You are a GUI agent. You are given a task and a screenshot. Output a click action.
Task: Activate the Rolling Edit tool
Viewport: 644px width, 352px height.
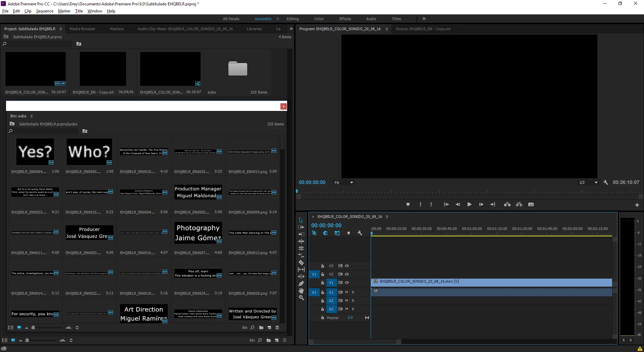(301, 248)
